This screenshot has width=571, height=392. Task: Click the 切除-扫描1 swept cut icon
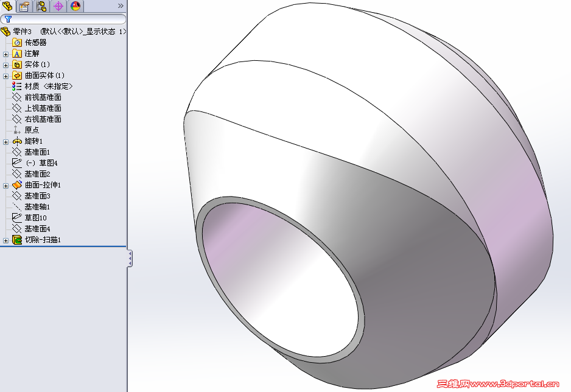pyautogui.click(x=17, y=239)
